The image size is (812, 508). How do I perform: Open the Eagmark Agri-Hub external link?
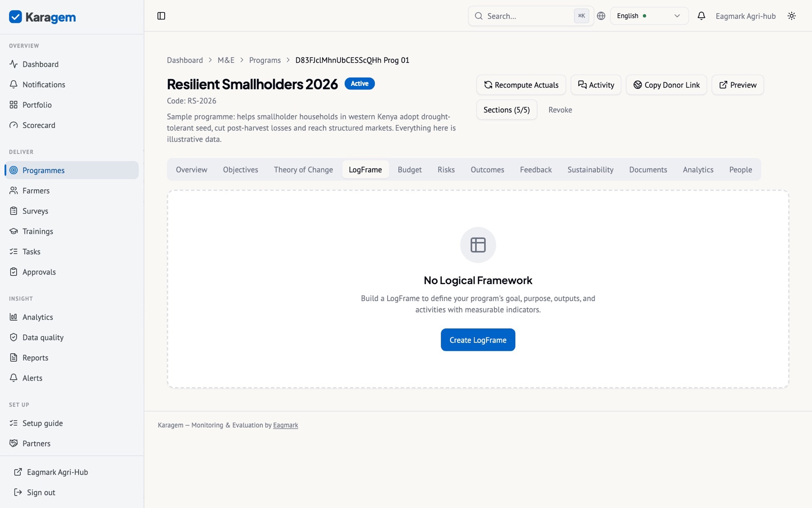click(x=72, y=472)
